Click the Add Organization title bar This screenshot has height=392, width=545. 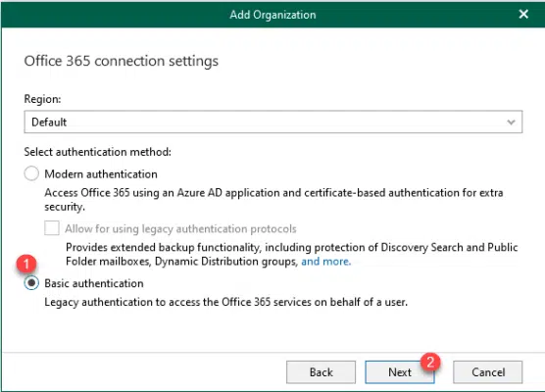point(272,15)
